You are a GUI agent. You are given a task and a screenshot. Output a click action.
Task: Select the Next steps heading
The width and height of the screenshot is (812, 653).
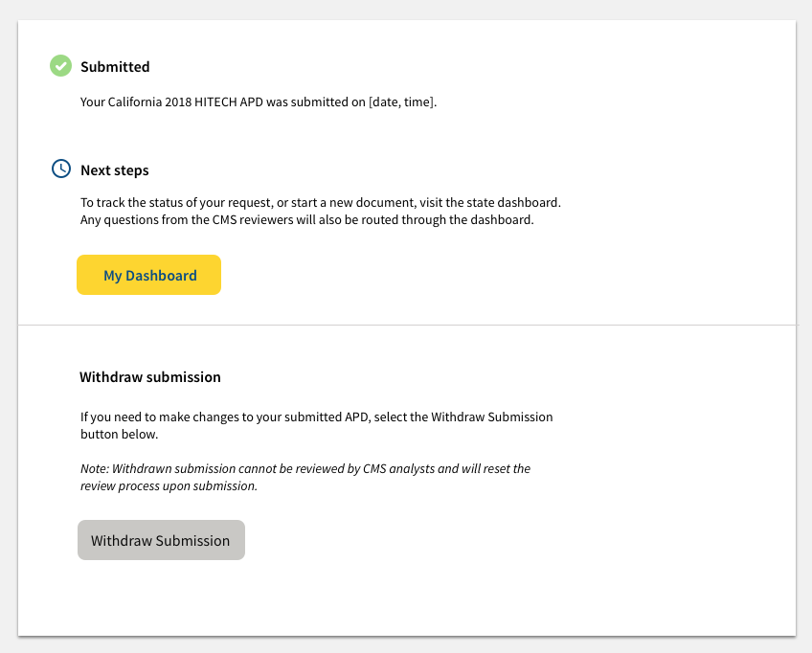pyautogui.click(x=114, y=169)
